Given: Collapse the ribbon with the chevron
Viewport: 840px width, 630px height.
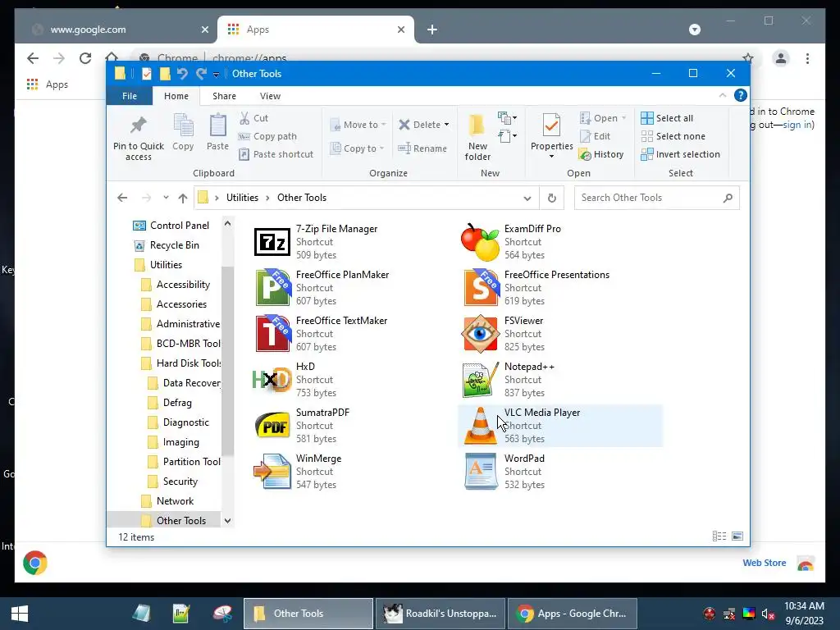Looking at the screenshot, I should 723,95.
